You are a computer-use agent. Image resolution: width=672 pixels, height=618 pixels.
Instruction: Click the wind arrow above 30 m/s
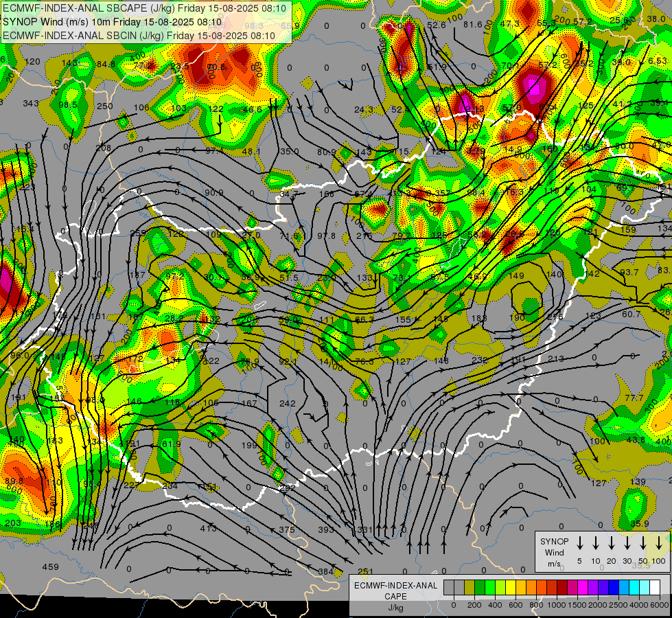point(627,543)
